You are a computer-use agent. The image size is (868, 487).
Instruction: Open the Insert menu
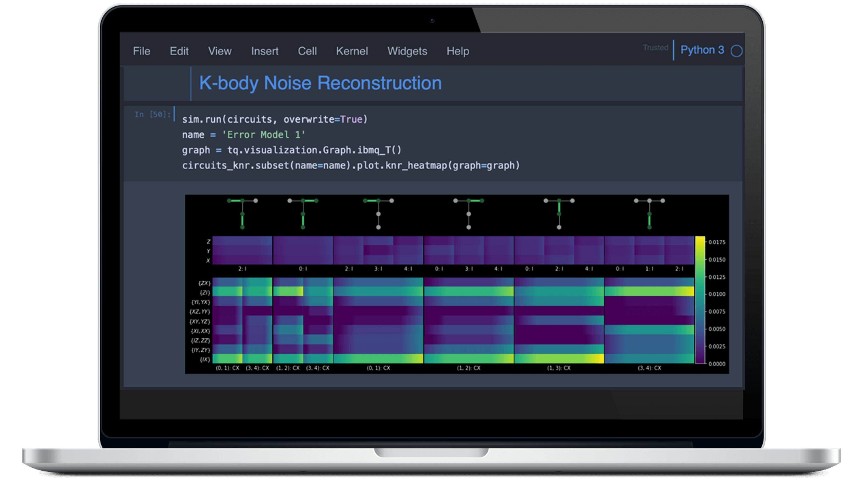(264, 51)
